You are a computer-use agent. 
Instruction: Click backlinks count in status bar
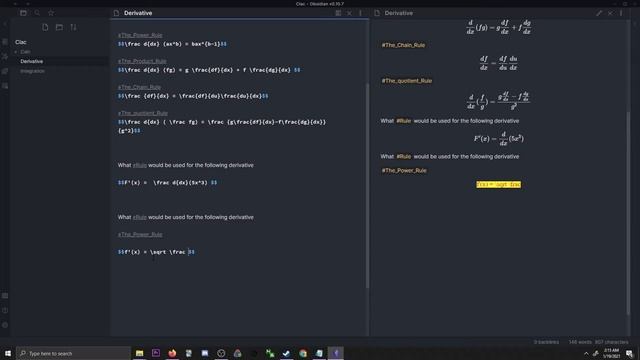click(546, 342)
